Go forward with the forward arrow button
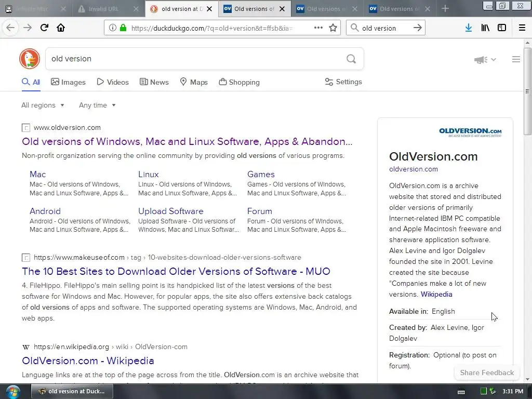The image size is (532, 399). (28, 28)
